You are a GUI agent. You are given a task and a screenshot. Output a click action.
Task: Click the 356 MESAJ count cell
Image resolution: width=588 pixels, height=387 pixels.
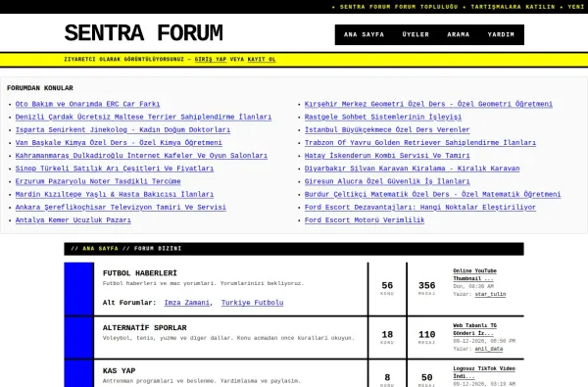(426, 289)
